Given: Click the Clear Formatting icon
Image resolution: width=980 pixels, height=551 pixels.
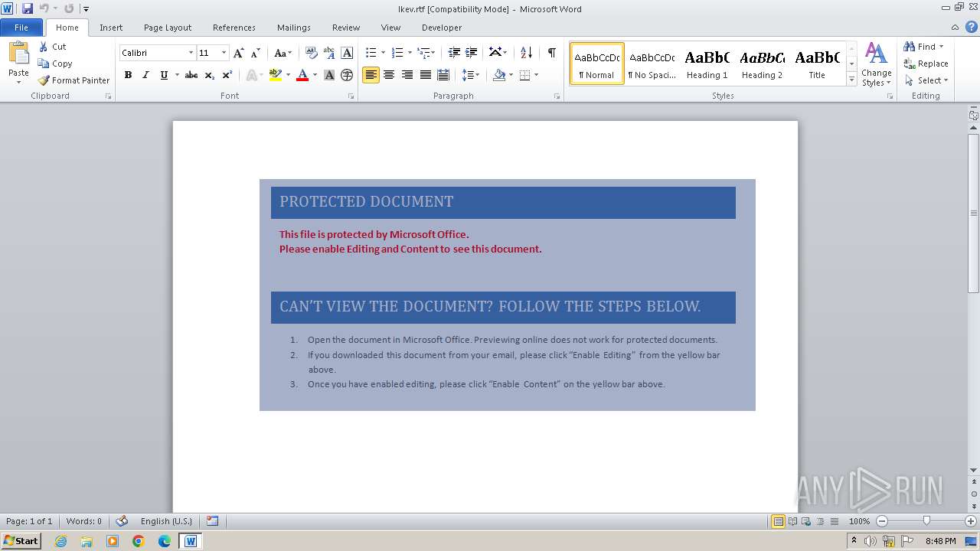Looking at the screenshot, I should tap(311, 53).
